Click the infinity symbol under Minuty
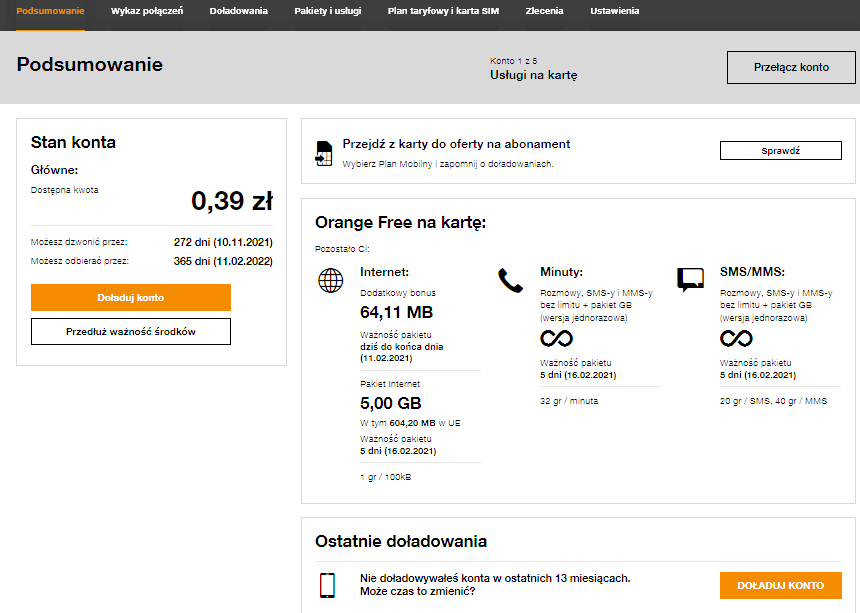This screenshot has width=860, height=613. pos(556,339)
